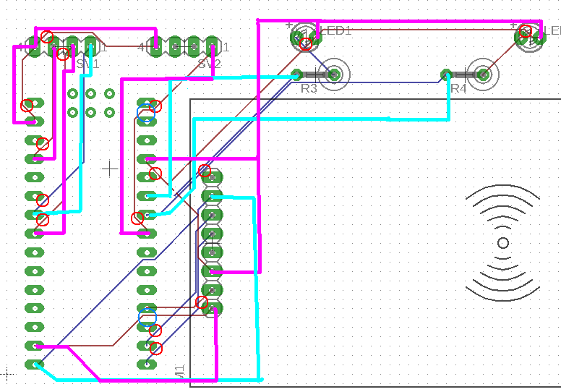The image size is (561, 392).
Task: Click the lower blue circle marker
Action: [147, 316]
